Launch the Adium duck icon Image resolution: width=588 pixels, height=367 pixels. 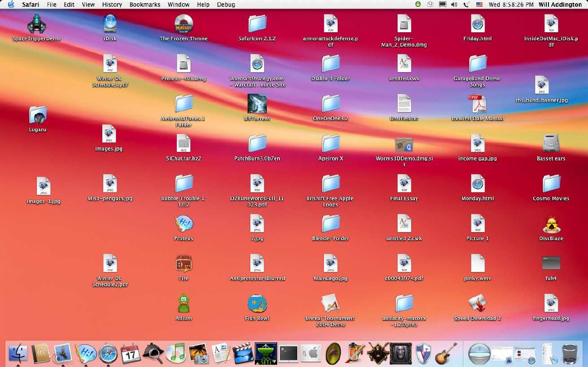pyautogui.click(x=183, y=303)
